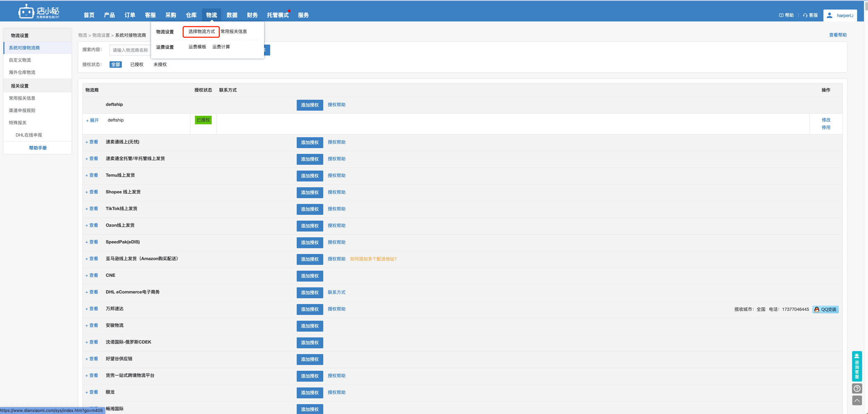Expand 查看 for CNE

click(x=92, y=275)
